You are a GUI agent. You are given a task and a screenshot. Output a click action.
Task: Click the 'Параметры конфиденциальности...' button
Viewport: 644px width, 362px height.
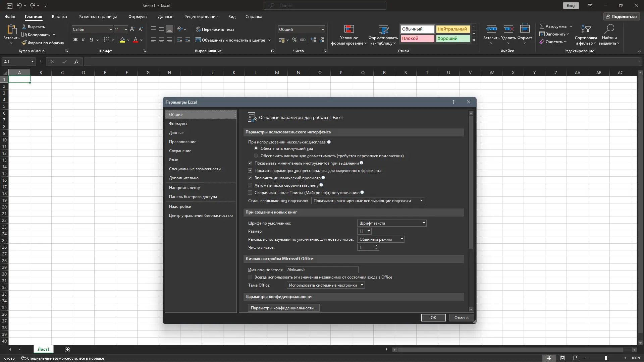(283, 308)
